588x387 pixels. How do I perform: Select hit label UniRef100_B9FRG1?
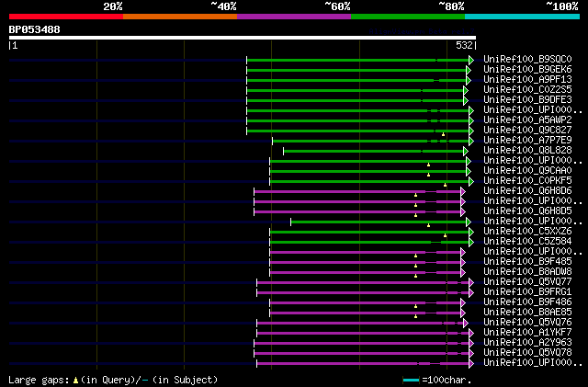point(527,292)
